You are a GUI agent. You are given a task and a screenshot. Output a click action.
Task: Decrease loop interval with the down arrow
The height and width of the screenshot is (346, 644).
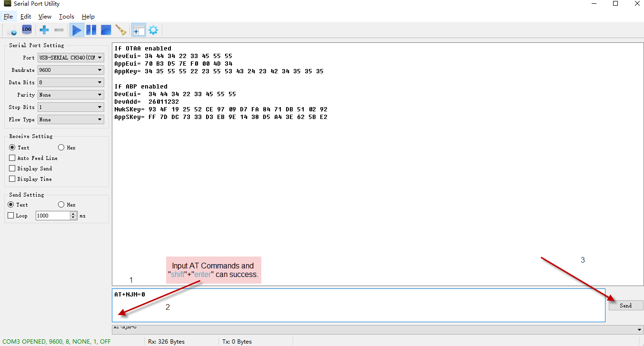73,217
